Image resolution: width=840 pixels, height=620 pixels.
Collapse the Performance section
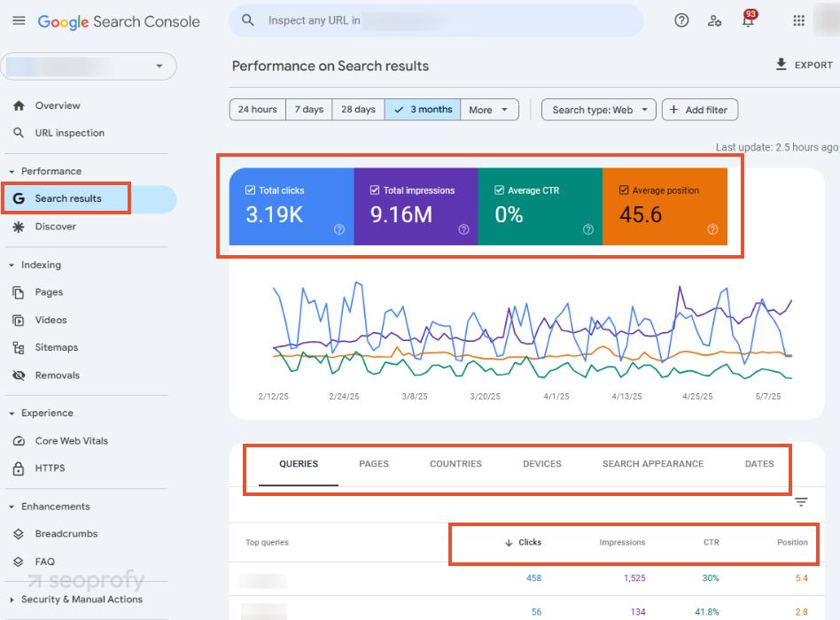(x=12, y=172)
